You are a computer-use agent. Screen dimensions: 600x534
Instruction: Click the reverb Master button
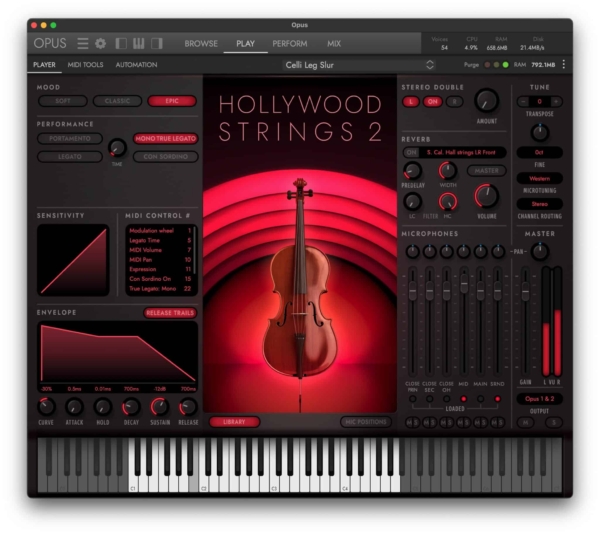[x=486, y=171]
